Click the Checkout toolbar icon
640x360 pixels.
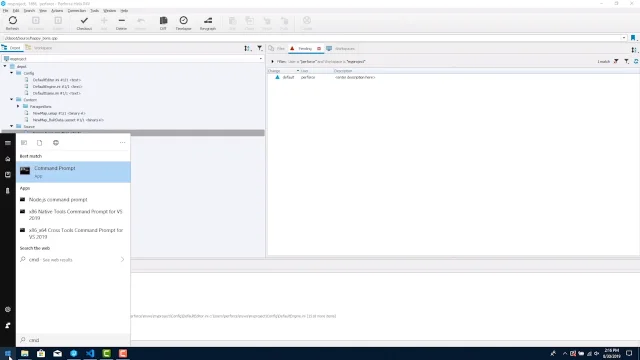(84, 23)
